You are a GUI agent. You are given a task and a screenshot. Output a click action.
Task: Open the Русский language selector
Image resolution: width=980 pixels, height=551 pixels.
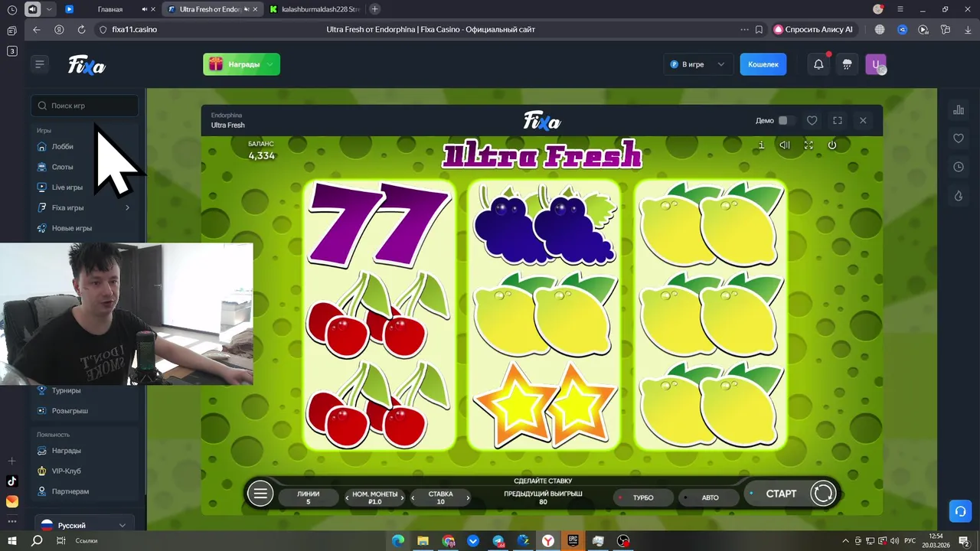point(84,525)
